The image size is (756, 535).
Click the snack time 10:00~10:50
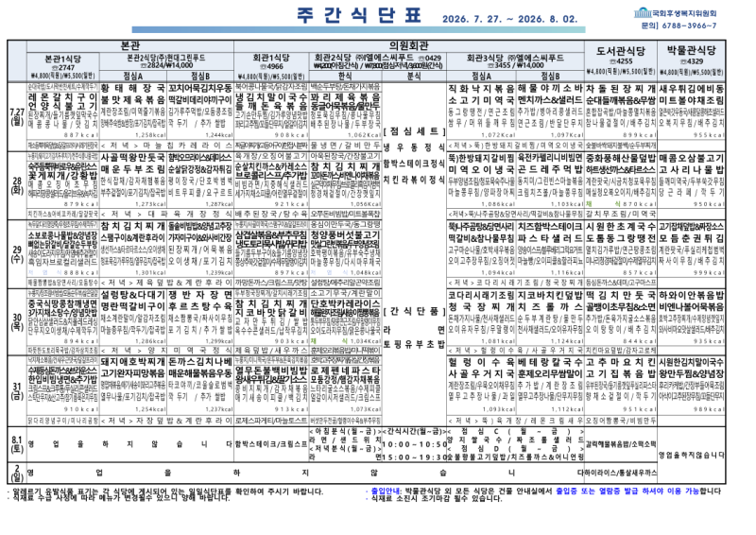tap(415, 444)
